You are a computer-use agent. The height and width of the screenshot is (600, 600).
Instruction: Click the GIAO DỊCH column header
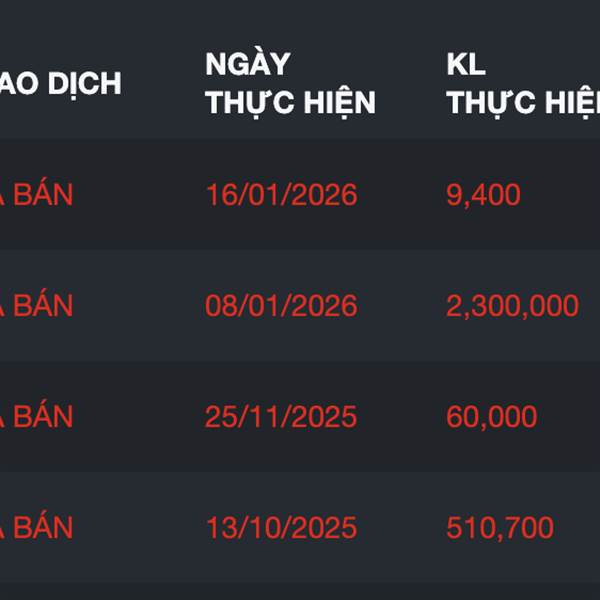click(x=60, y=83)
